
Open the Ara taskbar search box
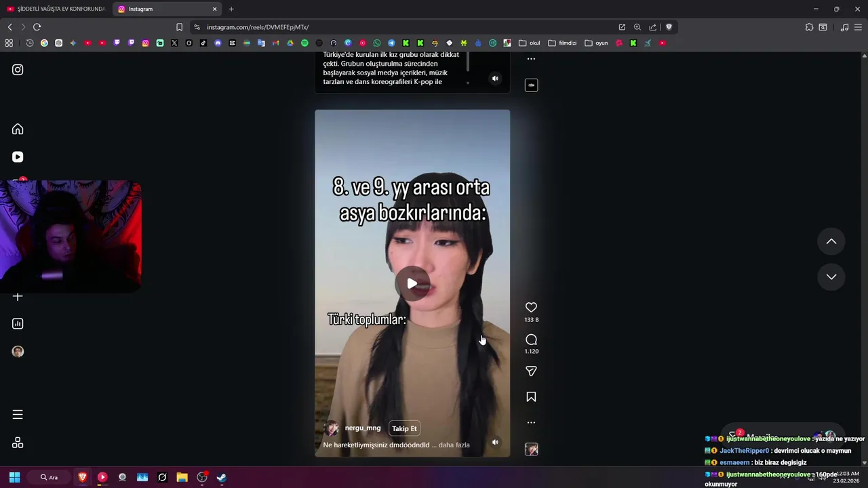coord(50,477)
